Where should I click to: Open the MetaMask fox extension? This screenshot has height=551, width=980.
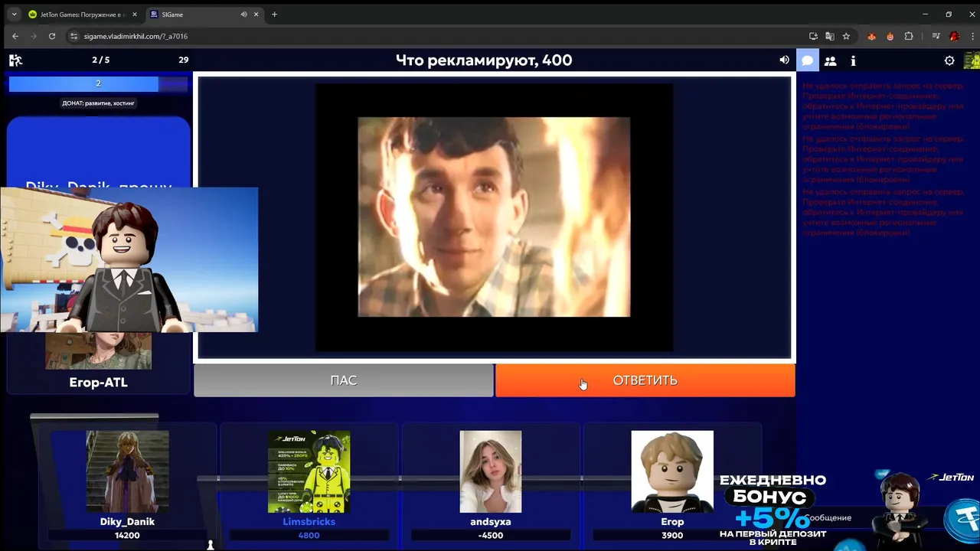[871, 36]
